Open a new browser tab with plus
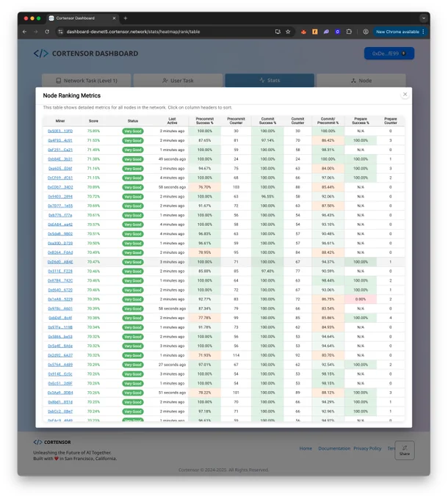Screen dimensions: 448x499 tap(126, 18)
